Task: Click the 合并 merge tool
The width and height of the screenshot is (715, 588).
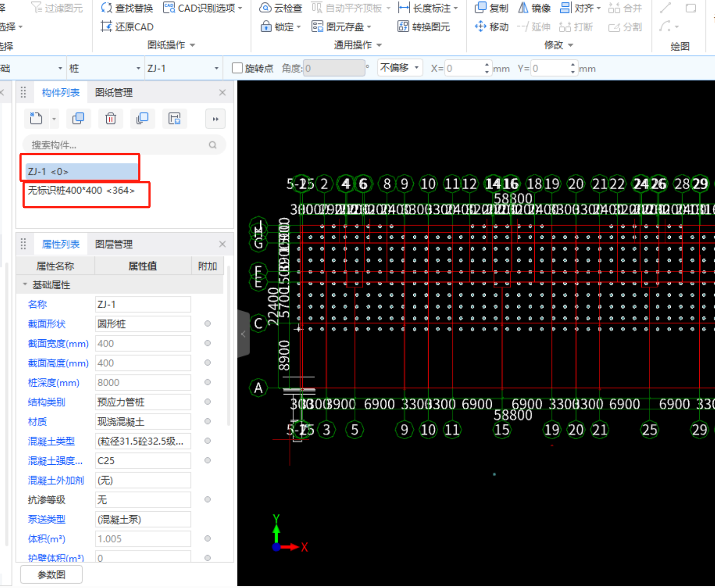Action: pyautogui.click(x=625, y=8)
